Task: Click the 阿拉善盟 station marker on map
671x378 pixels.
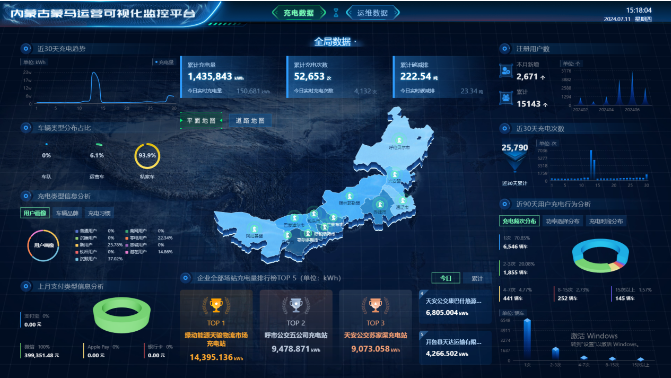Action: tap(254, 229)
